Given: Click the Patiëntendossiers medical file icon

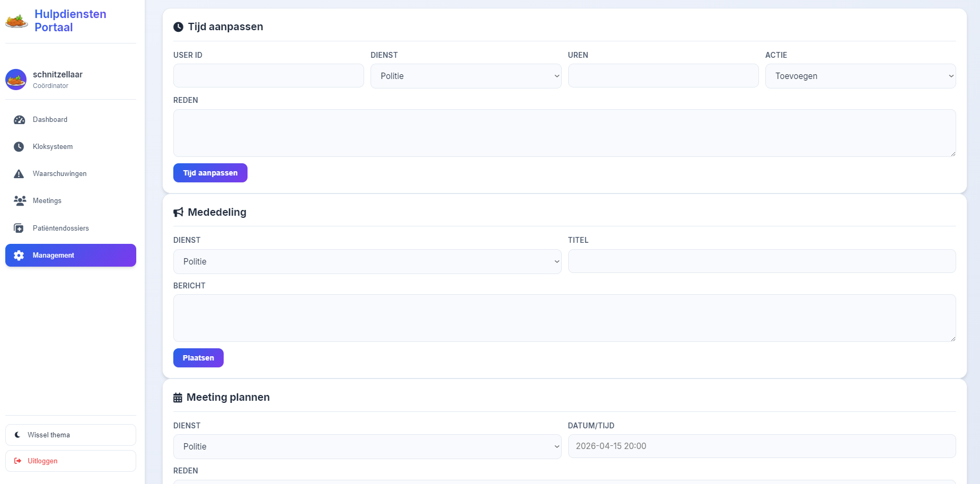Looking at the screenshot, I should (x=19, y=228).
